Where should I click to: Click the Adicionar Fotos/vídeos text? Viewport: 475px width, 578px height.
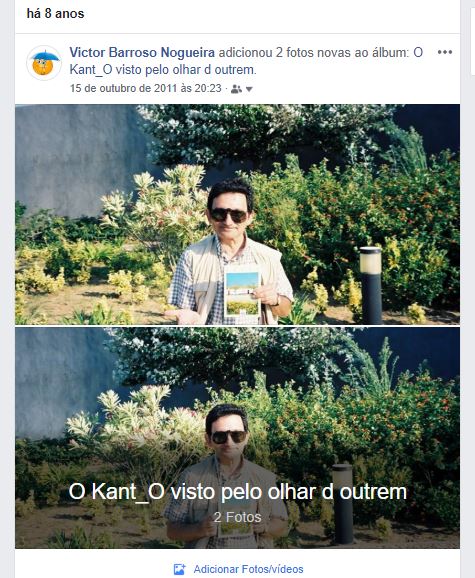pyautogui.click(x=248, y=569)
